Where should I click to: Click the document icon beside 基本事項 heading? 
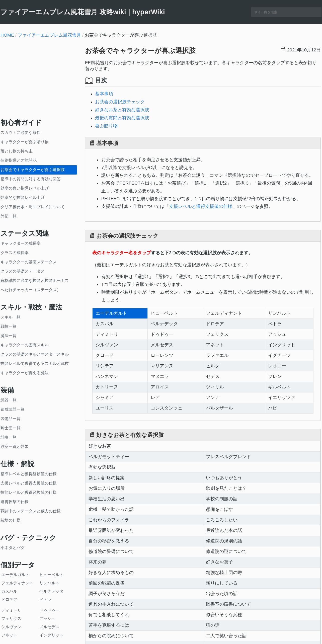(92, 143)
